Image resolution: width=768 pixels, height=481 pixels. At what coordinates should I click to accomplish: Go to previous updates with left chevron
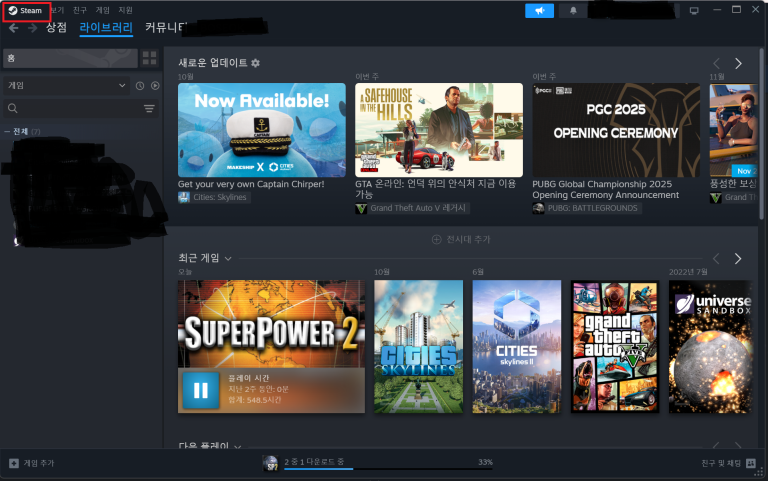[716, 63]
